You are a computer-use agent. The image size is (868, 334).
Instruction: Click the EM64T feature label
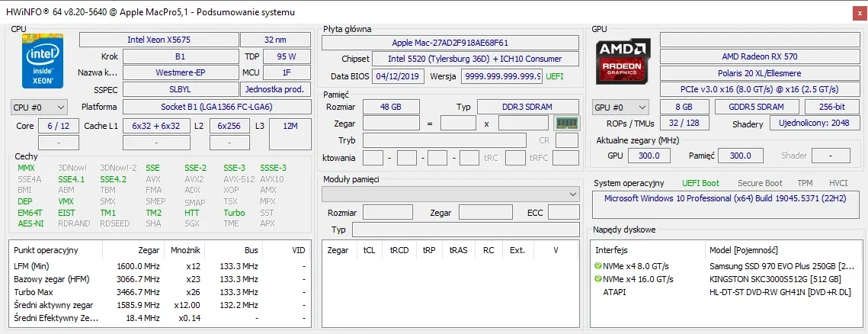click(x=30, y=212)
